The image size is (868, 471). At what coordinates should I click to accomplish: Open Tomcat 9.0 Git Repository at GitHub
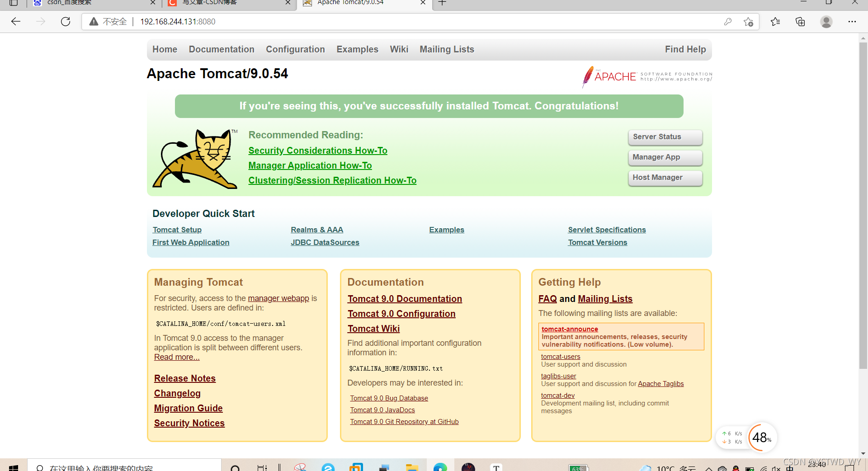(x=404, y=422)
